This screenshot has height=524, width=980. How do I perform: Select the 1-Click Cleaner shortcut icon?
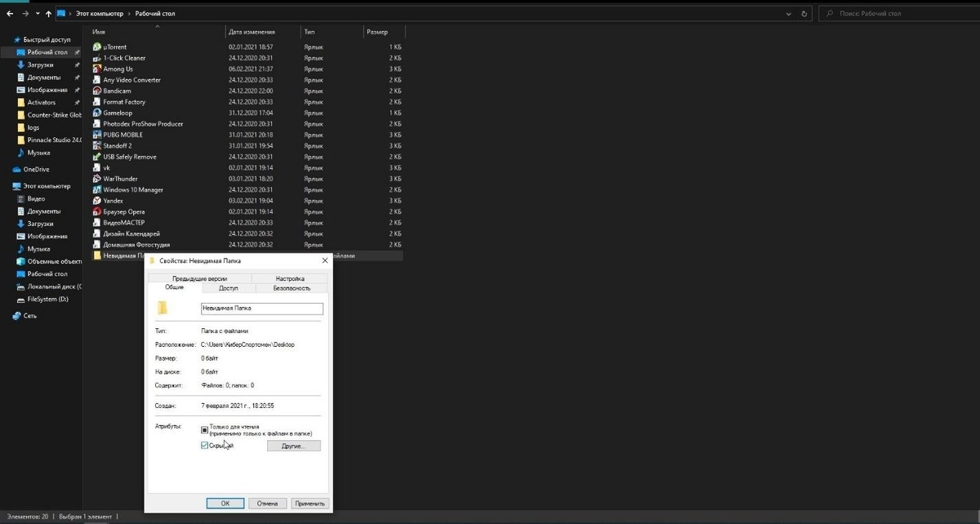coord(97,58)
